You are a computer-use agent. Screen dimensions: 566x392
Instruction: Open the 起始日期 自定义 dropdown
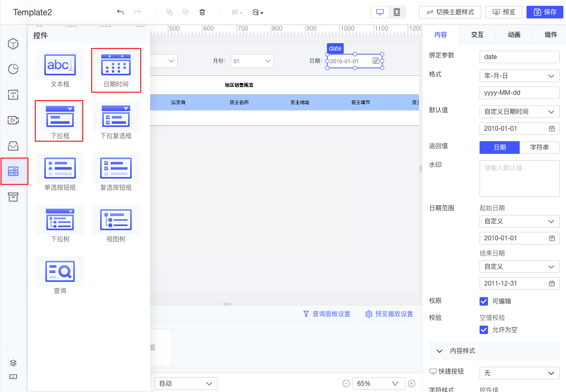tap(520, 221)
